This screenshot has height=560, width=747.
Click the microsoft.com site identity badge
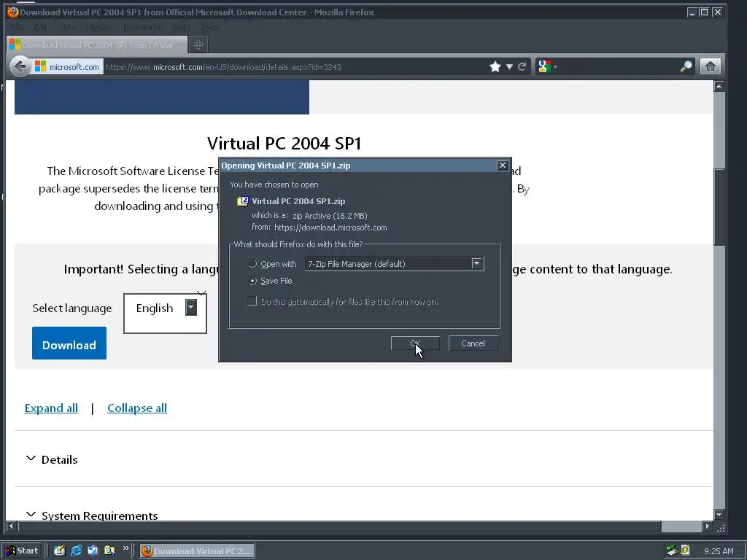67,66
